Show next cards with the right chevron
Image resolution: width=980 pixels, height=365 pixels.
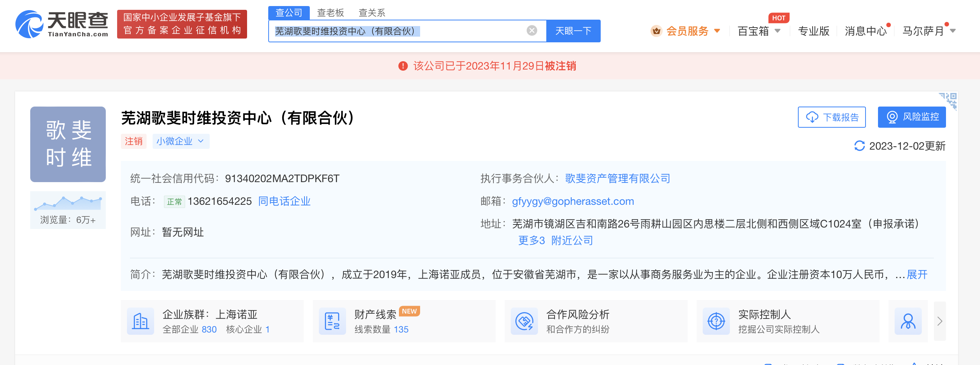coord(939,321)
